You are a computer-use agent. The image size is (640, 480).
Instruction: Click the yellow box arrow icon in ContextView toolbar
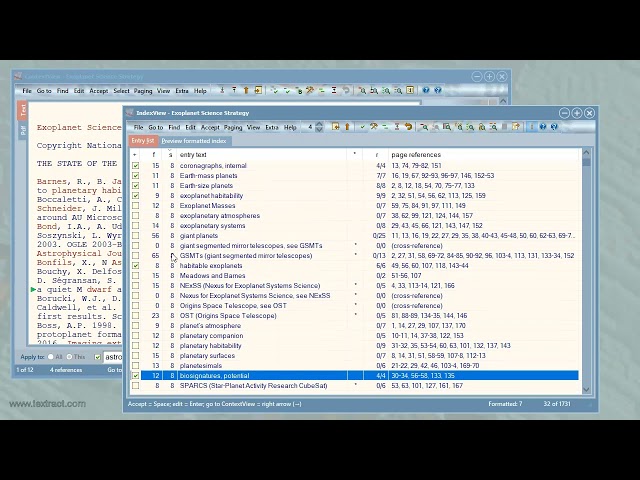tap(258, 90)
